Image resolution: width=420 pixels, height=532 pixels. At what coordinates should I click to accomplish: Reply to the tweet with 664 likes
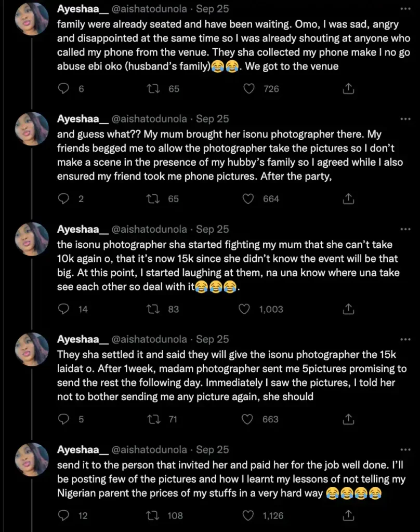pos(63,199)
